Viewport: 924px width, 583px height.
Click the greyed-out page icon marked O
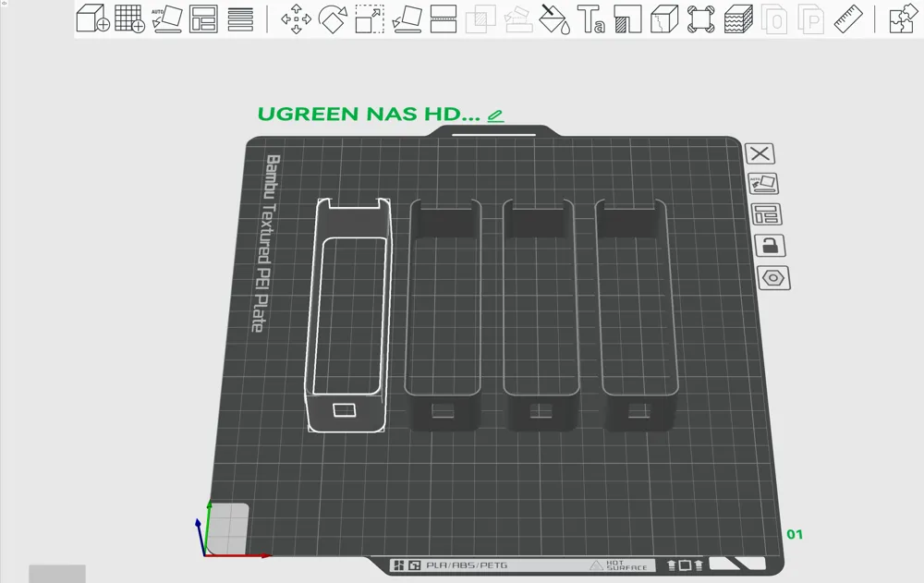774,18
